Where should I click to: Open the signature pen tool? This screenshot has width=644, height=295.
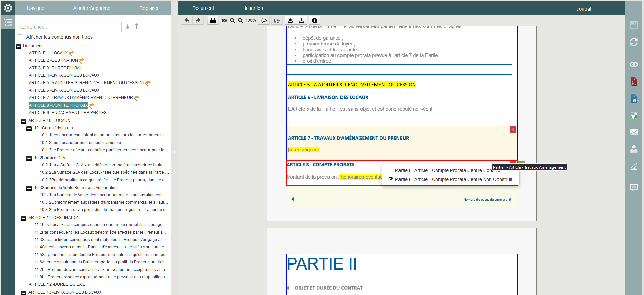[634, 166]
